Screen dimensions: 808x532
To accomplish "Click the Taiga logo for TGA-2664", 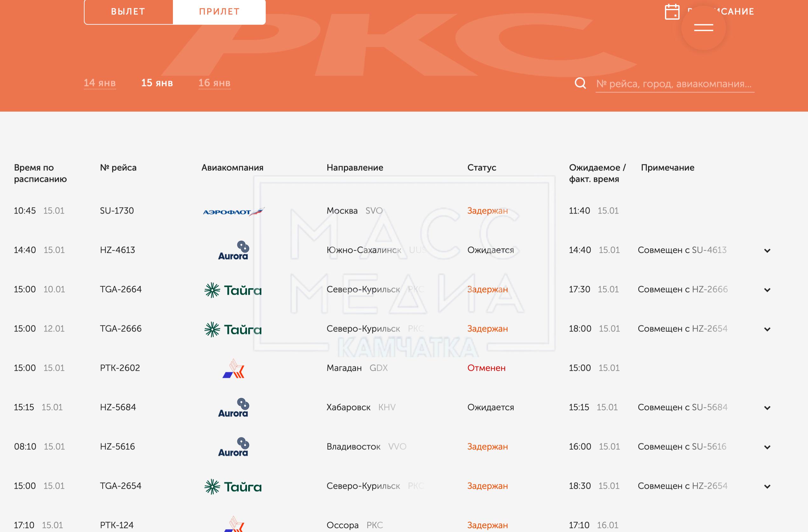I will coord(233,290).
